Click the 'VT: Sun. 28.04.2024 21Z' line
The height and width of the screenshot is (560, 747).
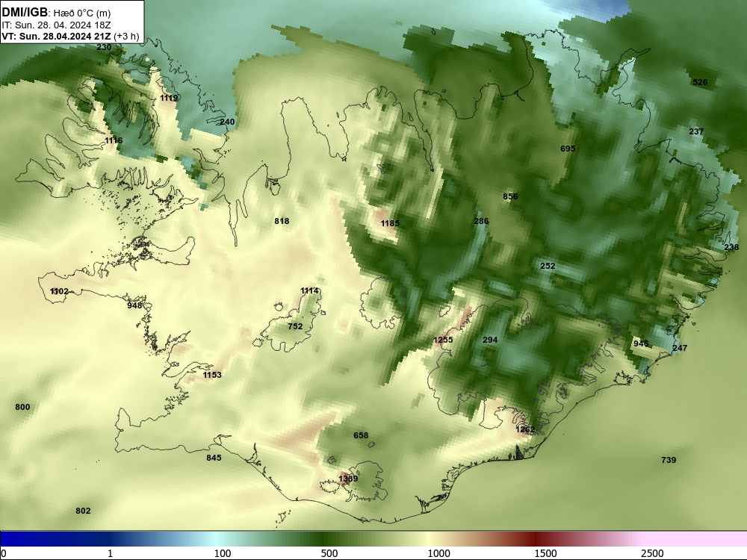point(56,37)
